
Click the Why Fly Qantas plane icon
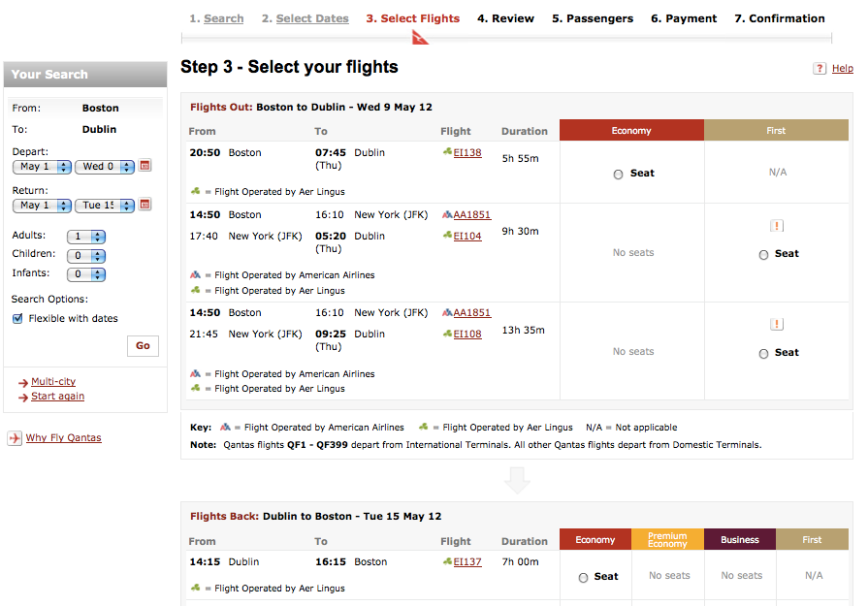pos(15,438)
